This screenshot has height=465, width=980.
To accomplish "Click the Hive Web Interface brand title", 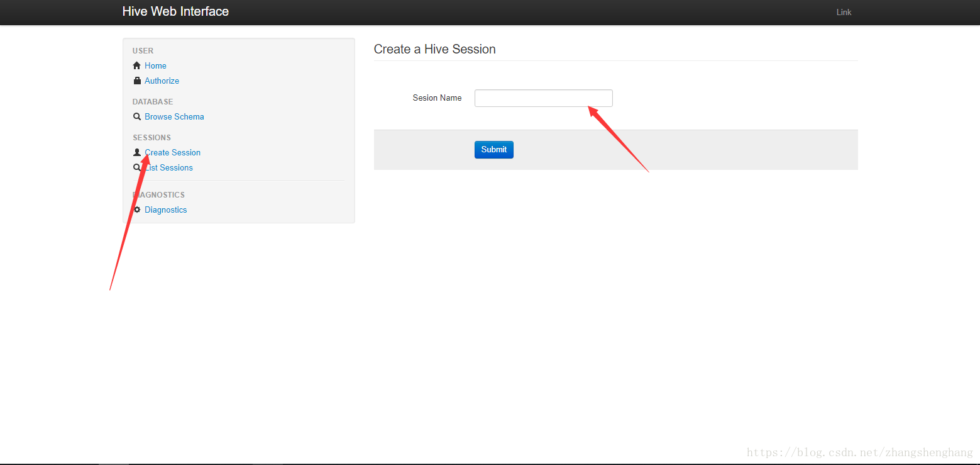I will 175,11.
